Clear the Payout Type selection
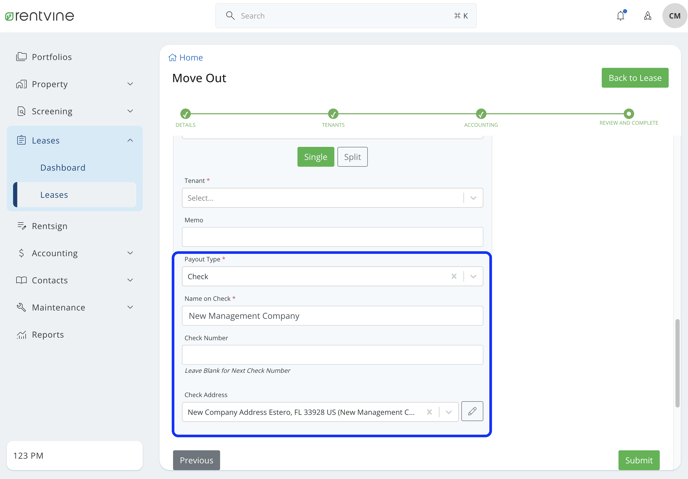Screen dimensions: 688x479 click(454, 276)
